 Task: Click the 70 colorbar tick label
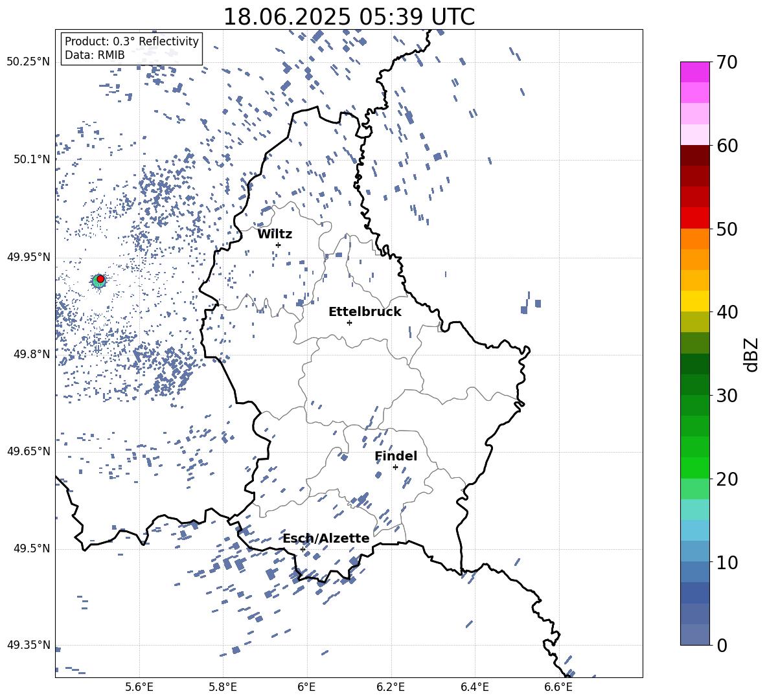click(727, 62)
